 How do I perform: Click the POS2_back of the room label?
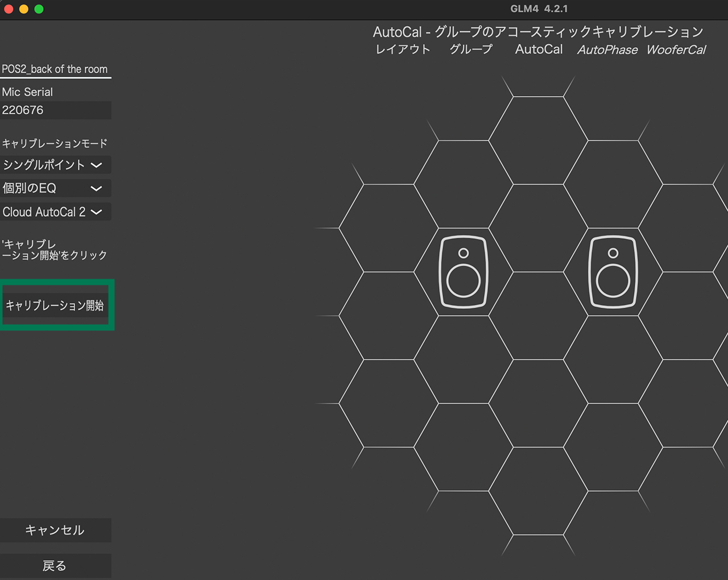(x=55, y=69)
